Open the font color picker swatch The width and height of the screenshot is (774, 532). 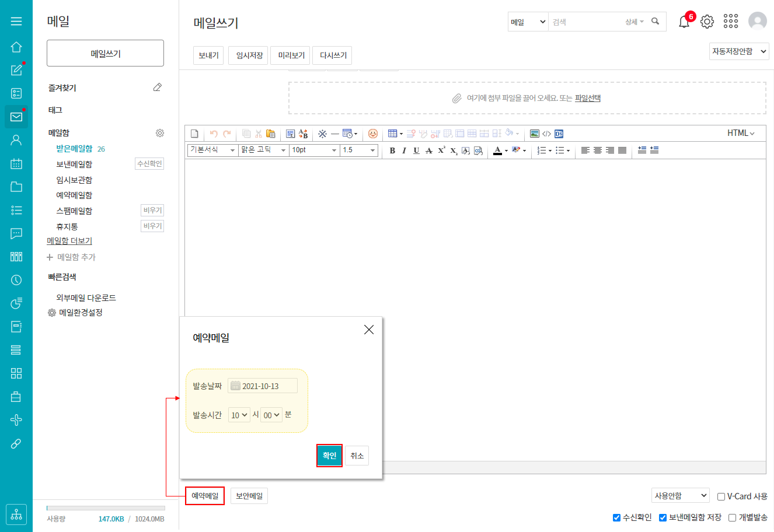(497, 150)
